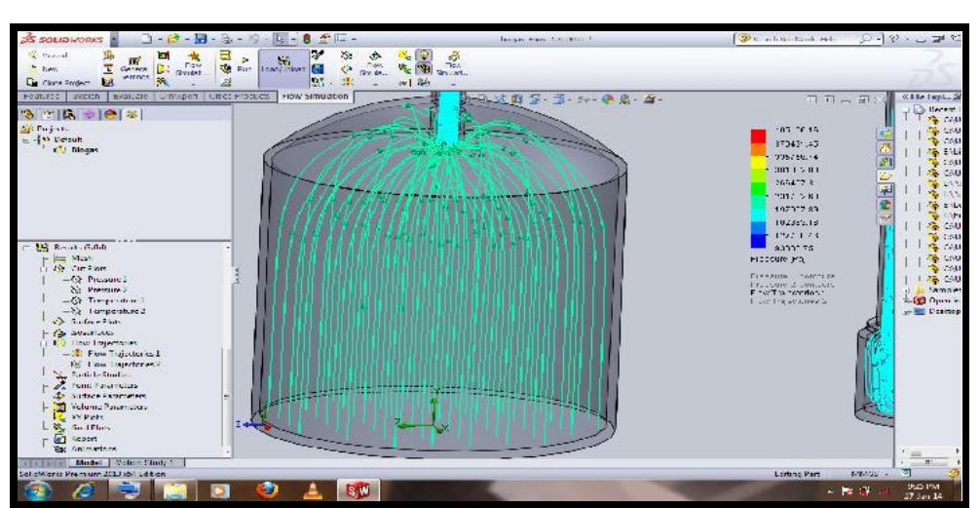Click the New document icon in title bar

tap(146, 40)
